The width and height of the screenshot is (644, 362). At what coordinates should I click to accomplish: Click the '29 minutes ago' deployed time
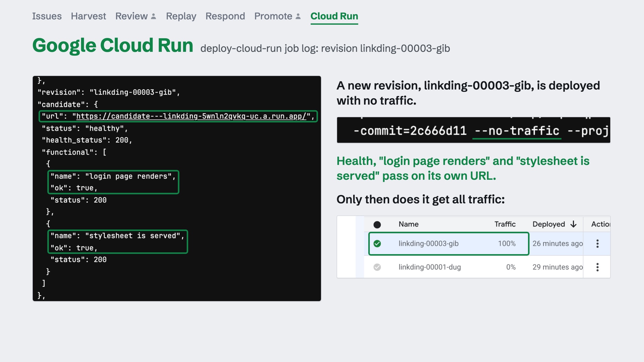tap(557, 267)
